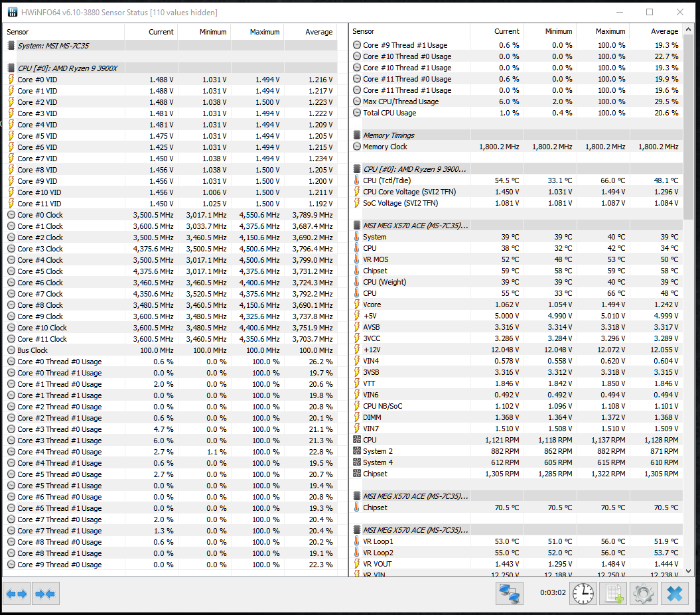Select the AVSB voltage row
This screenshot has width=700, height=615.
[516, 327]
